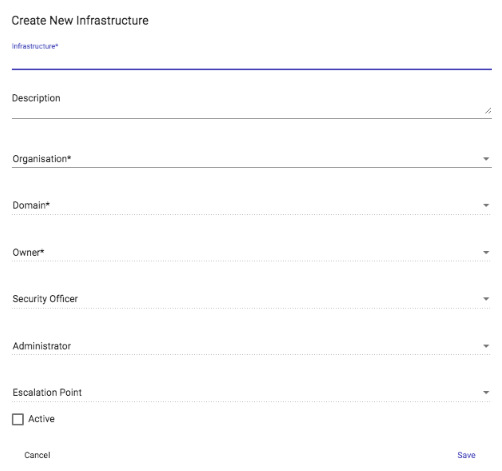
Task: Click the Description field resize handle
Action: 488,111
